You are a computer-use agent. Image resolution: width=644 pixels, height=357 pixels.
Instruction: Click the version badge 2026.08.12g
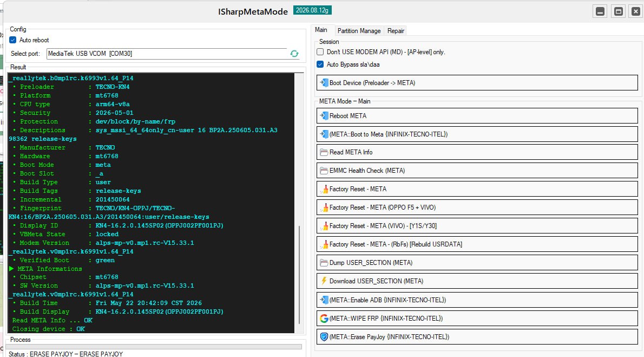pos(312,10)
